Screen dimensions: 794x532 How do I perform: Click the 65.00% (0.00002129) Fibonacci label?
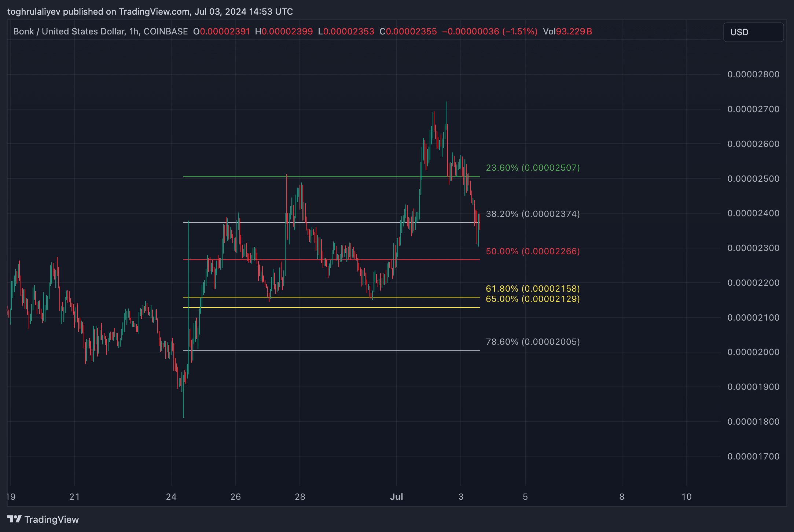point(533,299)
